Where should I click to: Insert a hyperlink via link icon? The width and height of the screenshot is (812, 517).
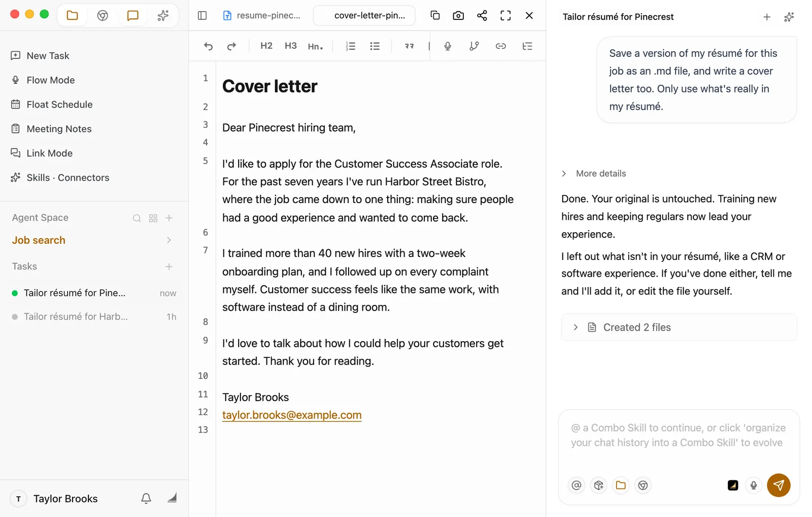(x=500, y=46)
